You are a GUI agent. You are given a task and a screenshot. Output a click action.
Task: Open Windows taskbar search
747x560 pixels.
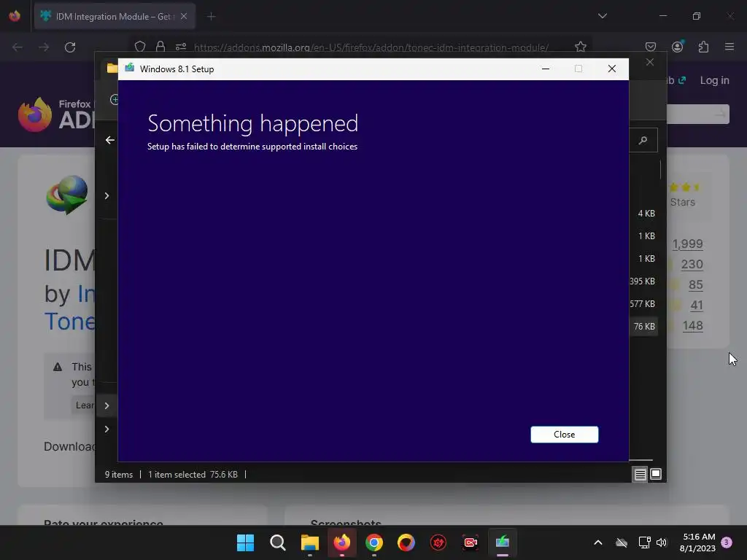[277, 542]
